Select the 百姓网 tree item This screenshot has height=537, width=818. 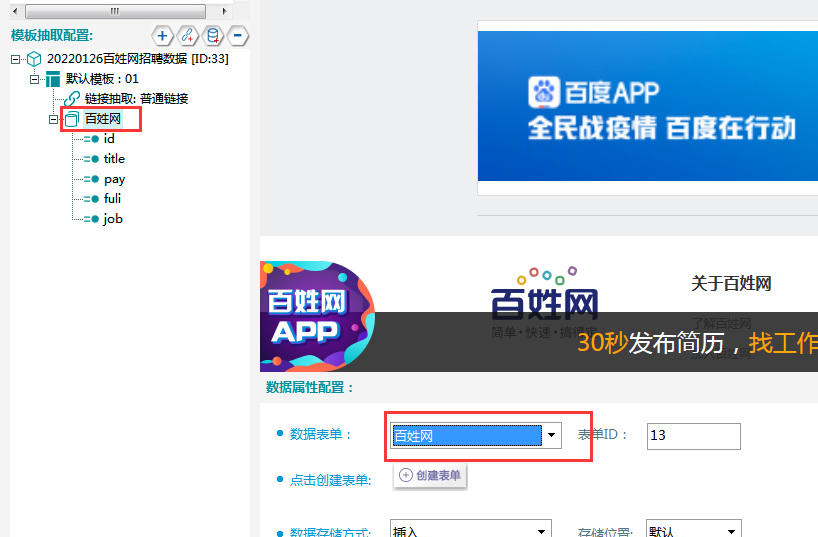pyautogui.click(x=103, y=119)
